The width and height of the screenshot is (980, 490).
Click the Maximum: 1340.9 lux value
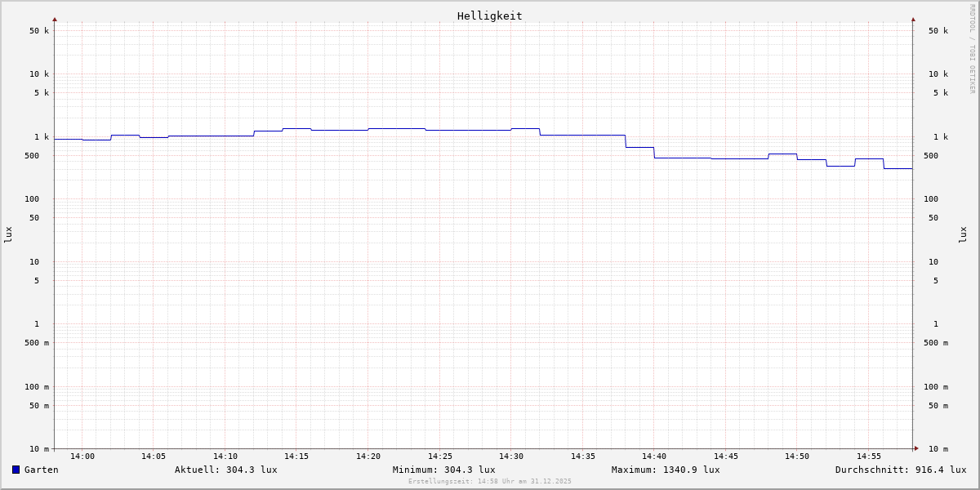[666, 470]
